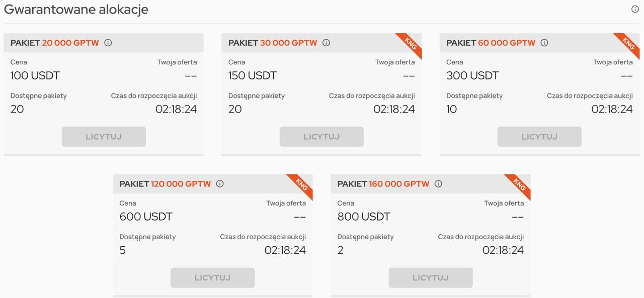Click auction countdown timer on 60 000 GPTW card
Screen dimensions: 644x298
612,109
